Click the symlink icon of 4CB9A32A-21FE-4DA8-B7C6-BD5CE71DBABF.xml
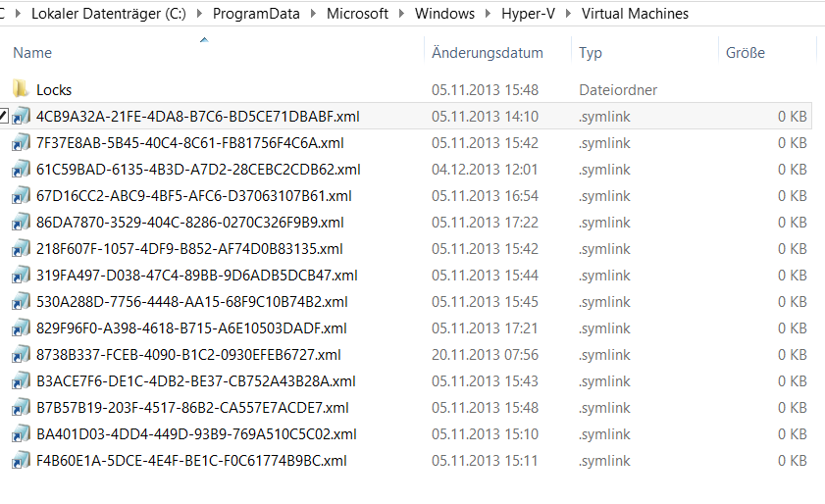This screenshot has height=504, width=825. pyautogui.click(x=21, y=116)
